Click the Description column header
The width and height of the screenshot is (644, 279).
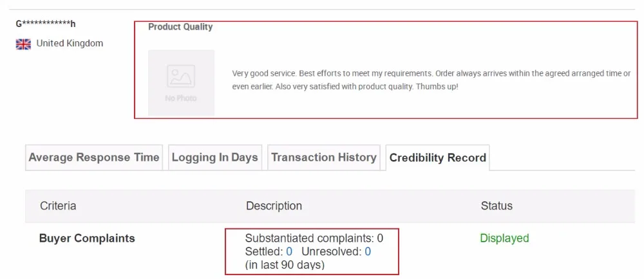pos(274,206)
